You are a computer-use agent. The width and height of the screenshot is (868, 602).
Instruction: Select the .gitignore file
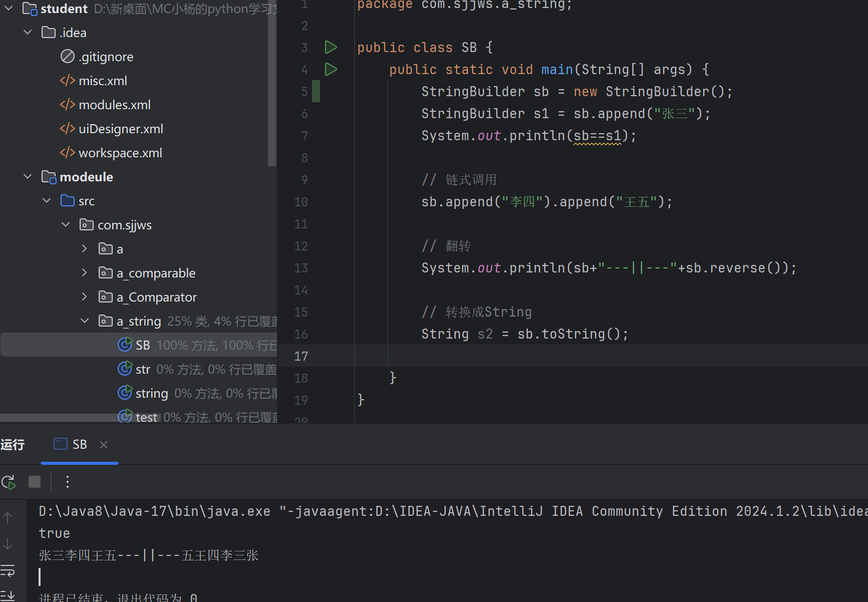pyautogui.click(x=106, y=57)
